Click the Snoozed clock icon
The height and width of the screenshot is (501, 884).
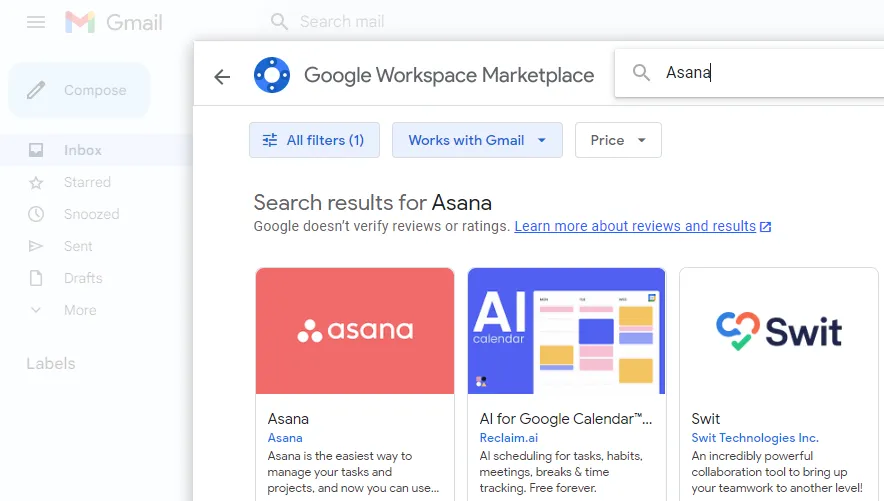click(x=36, y=214)
